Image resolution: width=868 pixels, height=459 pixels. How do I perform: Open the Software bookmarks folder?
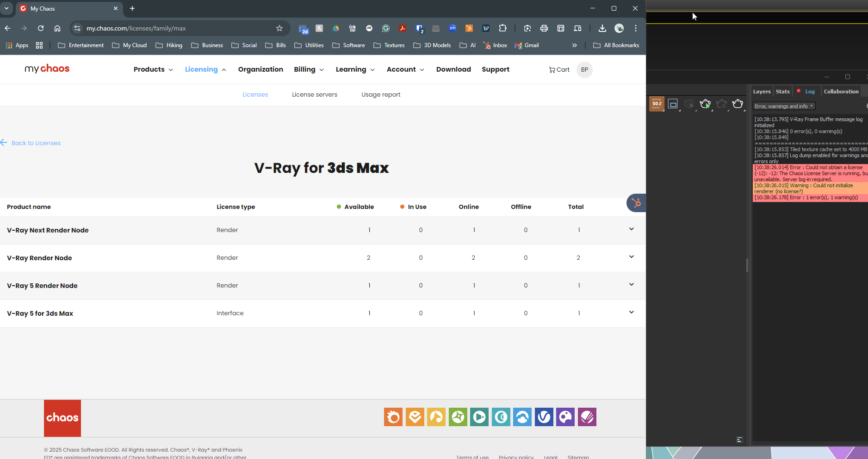click(349, 45)
